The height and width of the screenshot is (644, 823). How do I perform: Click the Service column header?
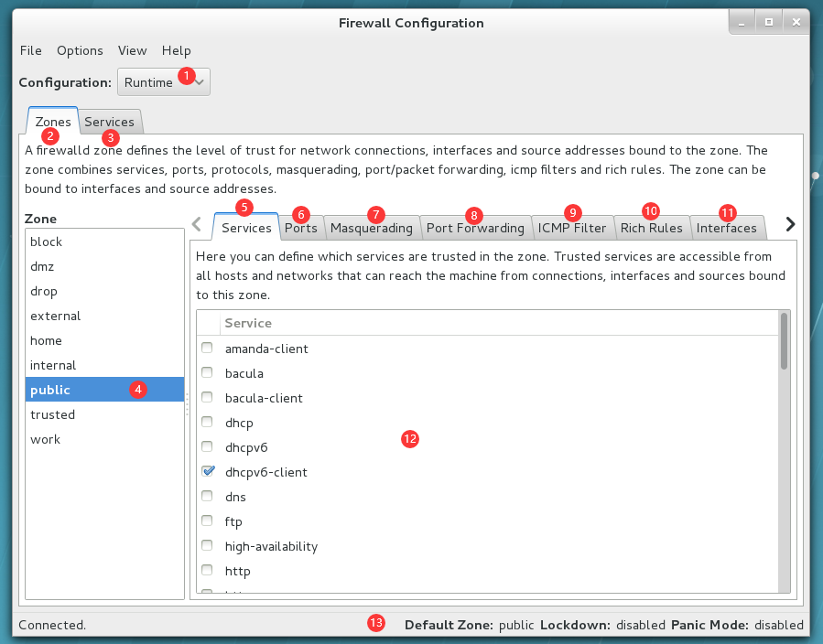click(499, 323)
